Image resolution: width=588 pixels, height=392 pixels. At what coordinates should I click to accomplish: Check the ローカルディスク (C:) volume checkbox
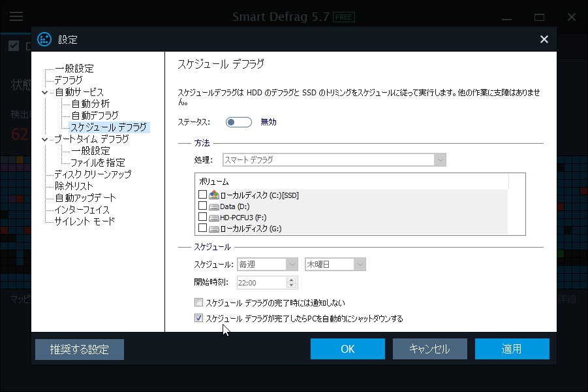(x=202, y=194)
